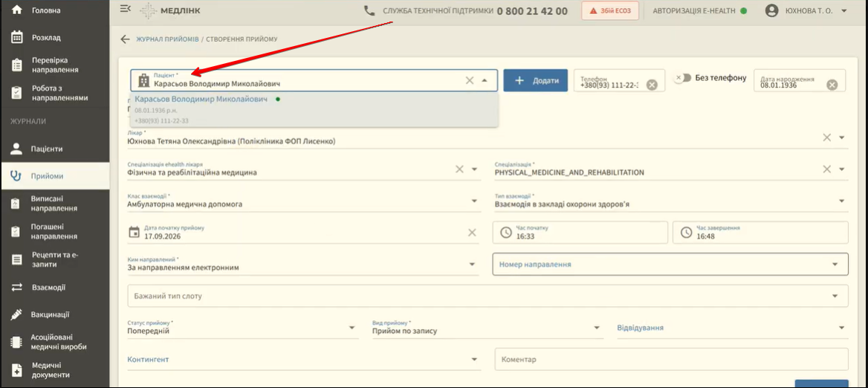Click the chip icon beside Асоційовані медичні вироби

pos(16,342)
